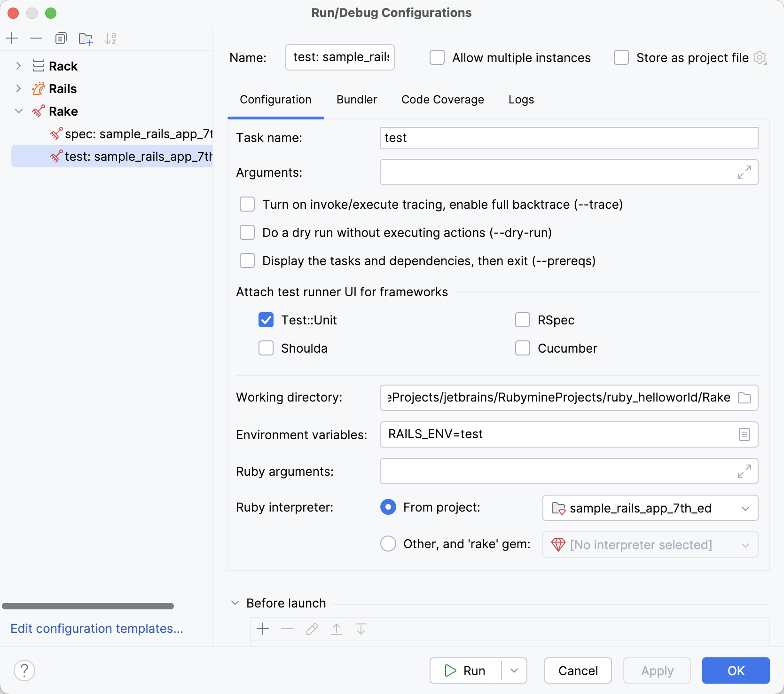The width and height of the screenshot is (784, 694).
Task: Browse for a working directory folder
Action: [x=744, y=397]
